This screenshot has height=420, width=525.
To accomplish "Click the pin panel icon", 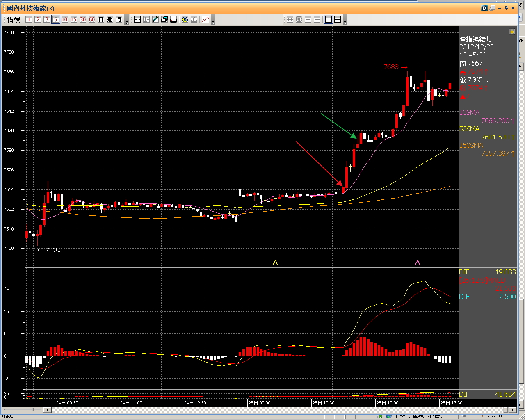I will [506, 8].
